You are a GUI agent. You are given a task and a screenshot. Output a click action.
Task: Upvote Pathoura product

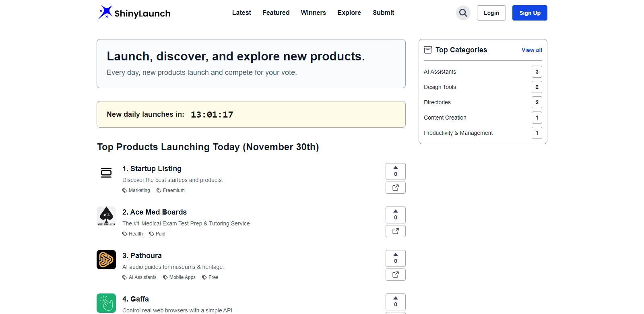tap(396, 258)
